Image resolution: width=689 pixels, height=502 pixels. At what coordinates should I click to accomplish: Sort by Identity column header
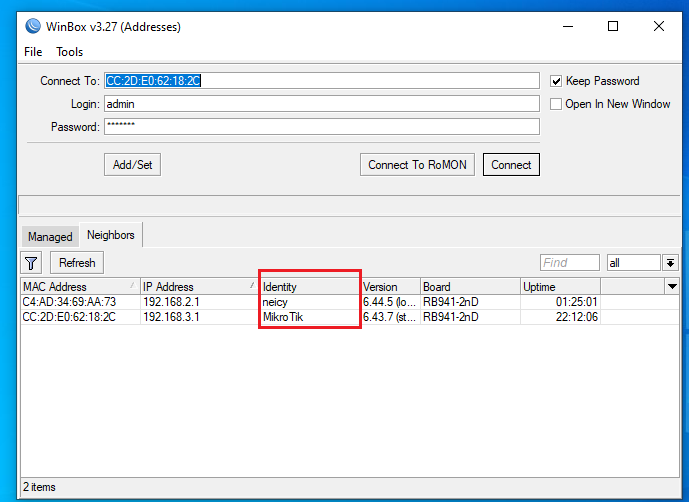point(310,287)
